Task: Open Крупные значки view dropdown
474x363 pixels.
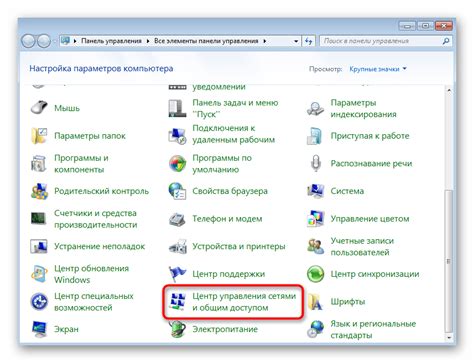Action: coord(378,69)
